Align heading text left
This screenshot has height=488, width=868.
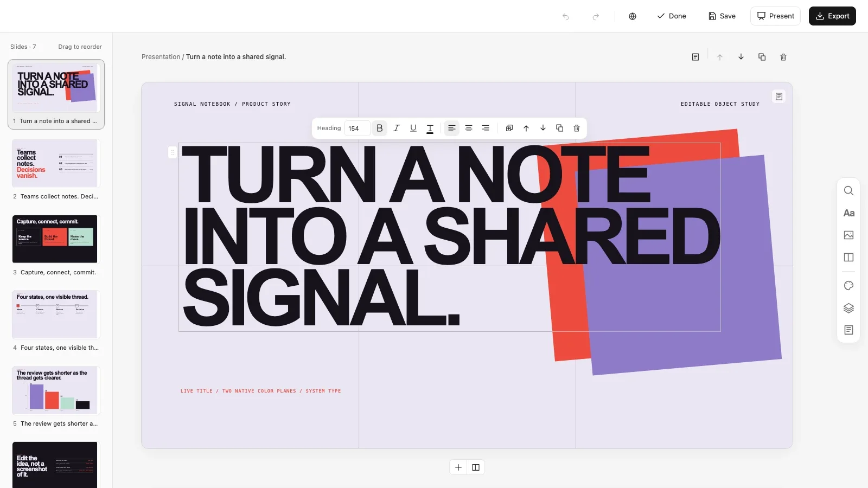click(451, 129)
